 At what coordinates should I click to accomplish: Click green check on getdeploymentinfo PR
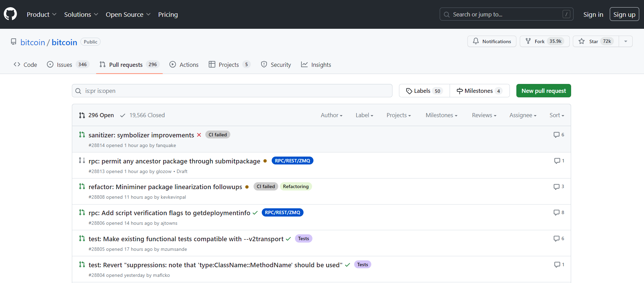pyautogui.click(x=255, y=213)
